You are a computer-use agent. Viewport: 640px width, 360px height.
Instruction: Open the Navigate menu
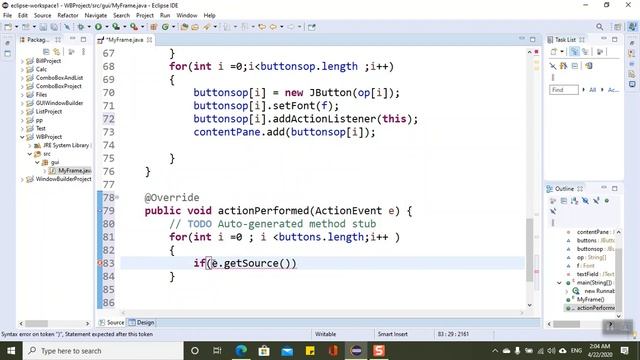pos(96,15)
